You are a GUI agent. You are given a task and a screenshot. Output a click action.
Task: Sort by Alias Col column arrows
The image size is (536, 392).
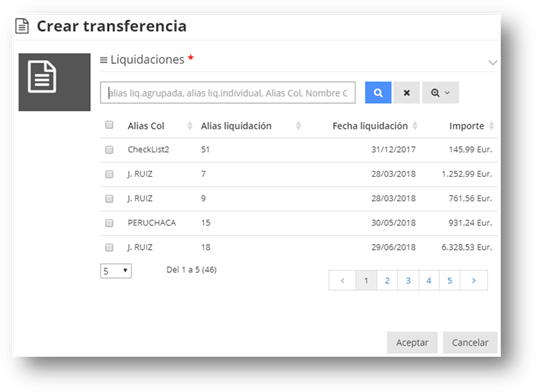click(190, 126)
